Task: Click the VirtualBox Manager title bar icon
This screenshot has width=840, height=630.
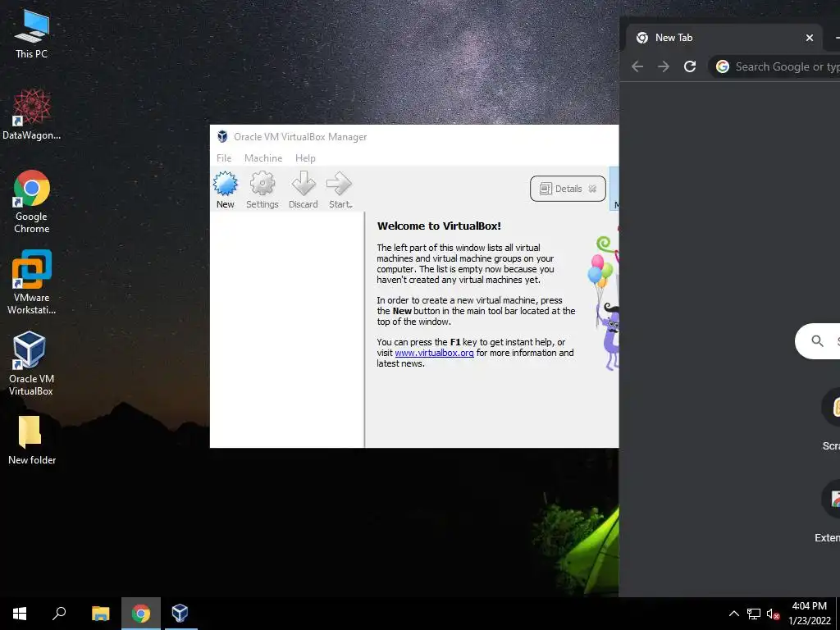Action: 222,137
